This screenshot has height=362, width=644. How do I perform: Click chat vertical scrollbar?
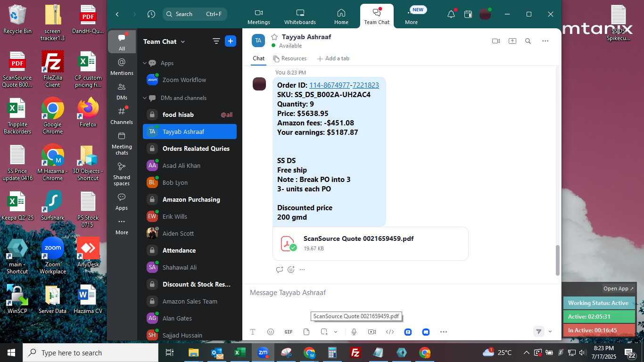pos(558,260)
